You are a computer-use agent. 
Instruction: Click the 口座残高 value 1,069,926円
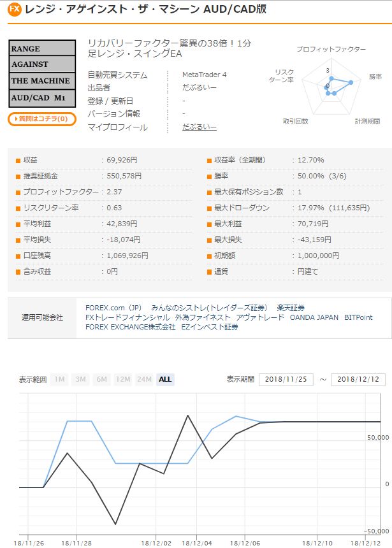pos(127,256)
